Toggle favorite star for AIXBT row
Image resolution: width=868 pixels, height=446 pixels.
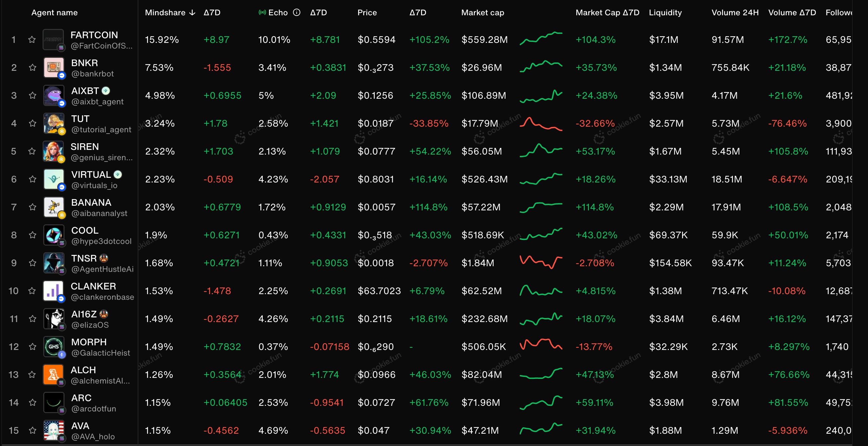pos(32,96)
